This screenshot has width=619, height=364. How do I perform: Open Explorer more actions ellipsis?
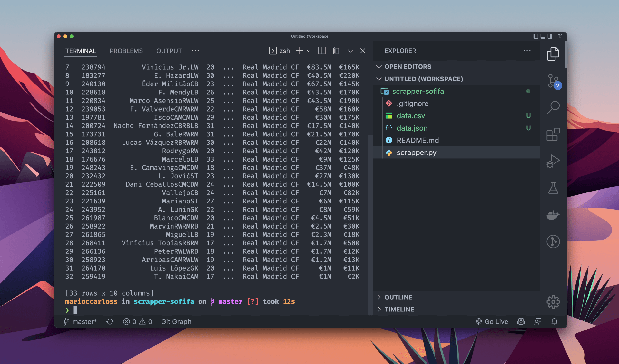point(527,51)
